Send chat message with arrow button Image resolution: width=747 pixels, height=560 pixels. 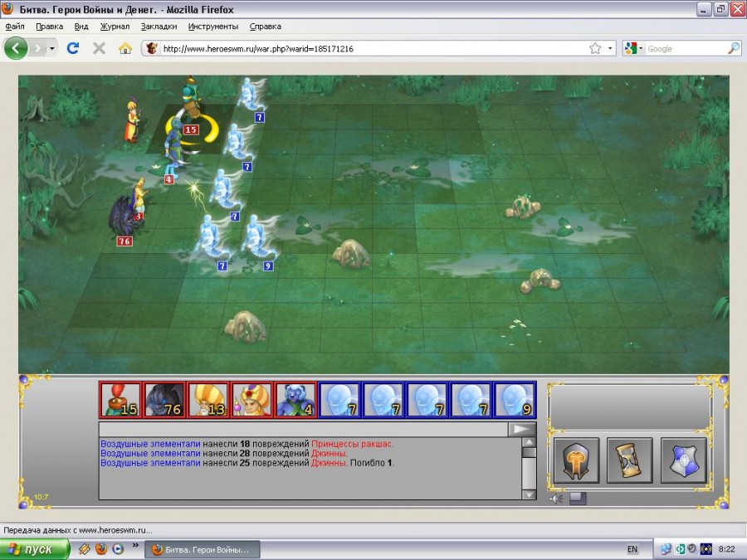tap(522, 429)
